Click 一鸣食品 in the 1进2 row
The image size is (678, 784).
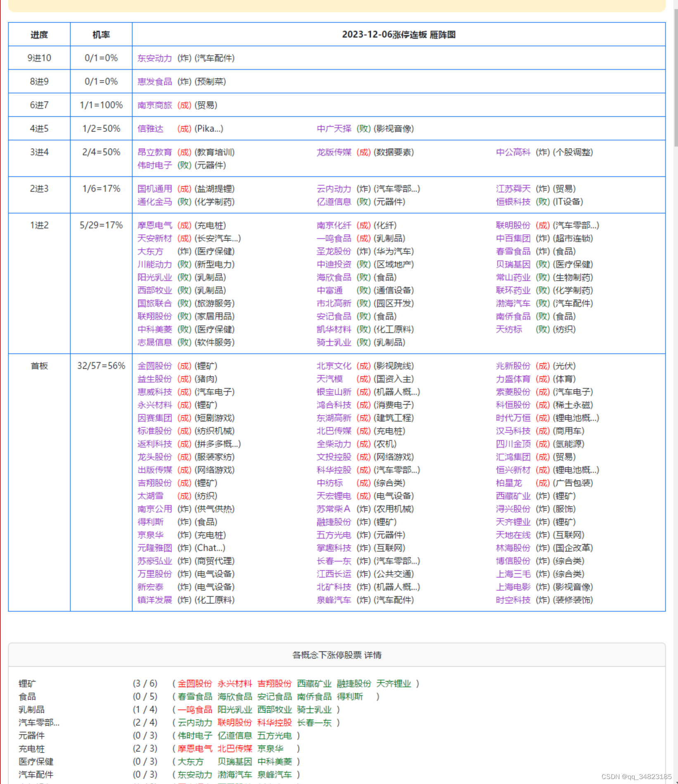(334, 238)
